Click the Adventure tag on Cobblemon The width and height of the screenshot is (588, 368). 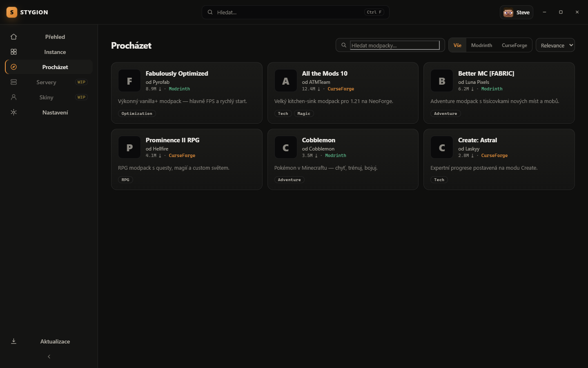[289, 180]
